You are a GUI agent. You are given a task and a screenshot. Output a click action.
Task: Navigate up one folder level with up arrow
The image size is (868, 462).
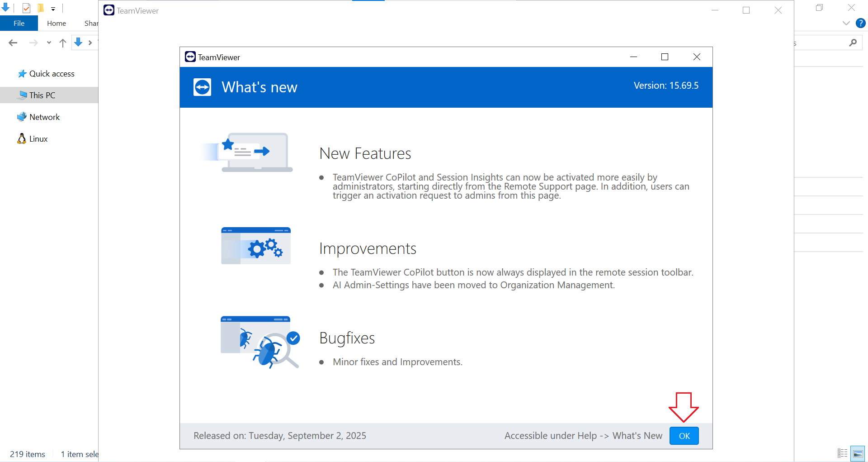click(x=63, y=43)
